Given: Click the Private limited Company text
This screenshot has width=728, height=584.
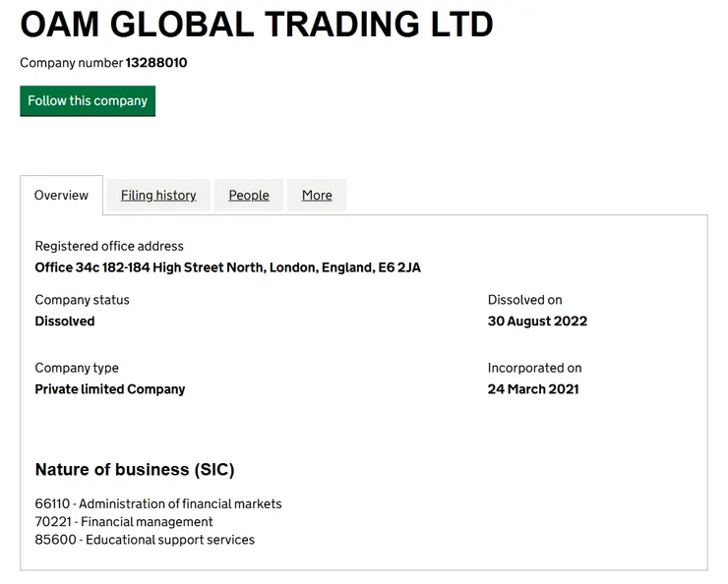Looking at the screenshot, I should [110, 389].
